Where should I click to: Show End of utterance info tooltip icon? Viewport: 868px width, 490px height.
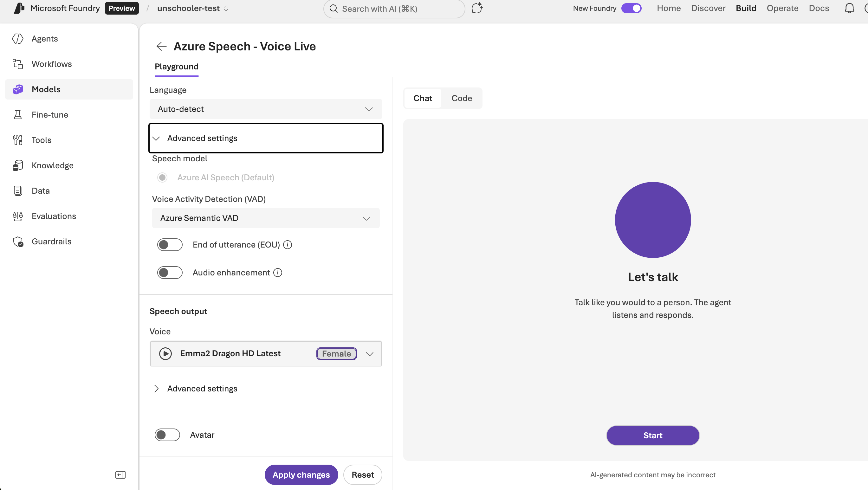[288, 244]
